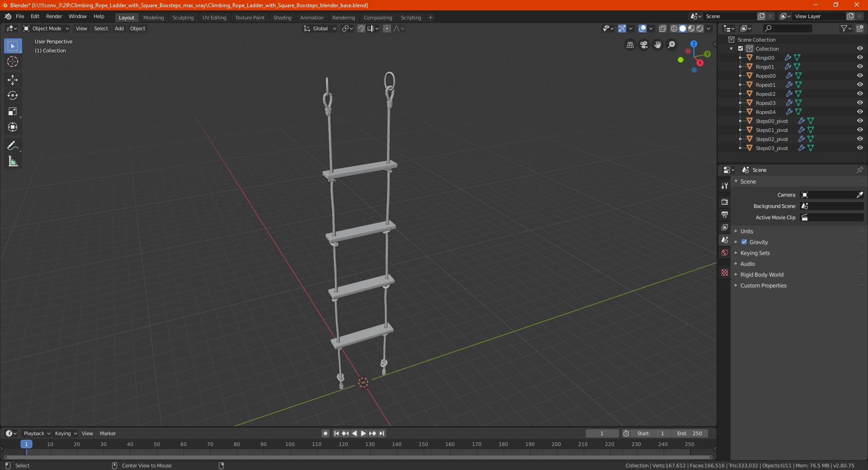868x470 pixels.
Task: Expand the Units panel
Action: [x=746, y=231]
